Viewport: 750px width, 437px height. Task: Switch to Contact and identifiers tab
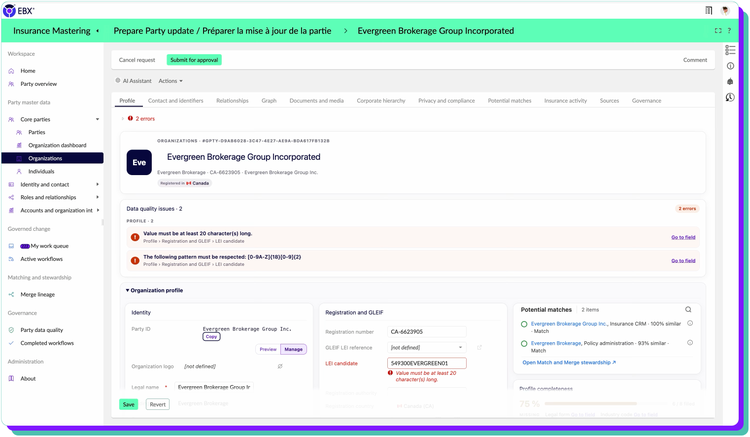(x=176, y=101)
